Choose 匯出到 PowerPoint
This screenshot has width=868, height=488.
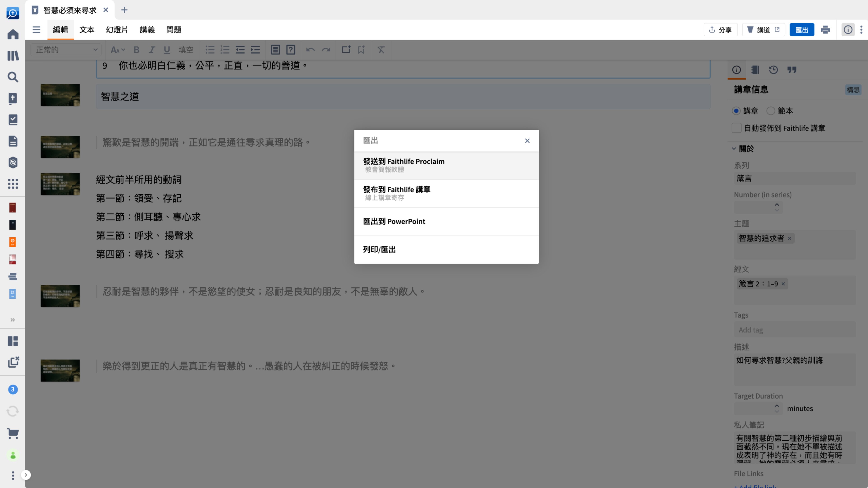click(x=446, y=221)
